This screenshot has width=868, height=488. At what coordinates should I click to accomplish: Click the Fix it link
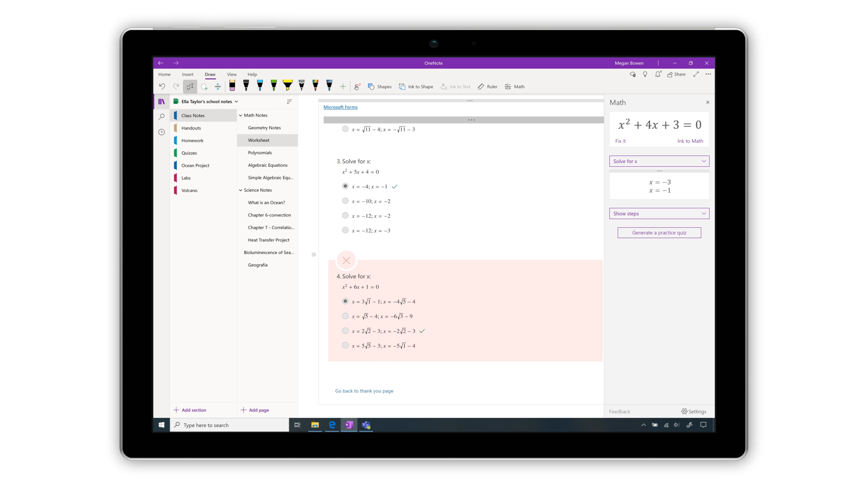pos(620,141)
